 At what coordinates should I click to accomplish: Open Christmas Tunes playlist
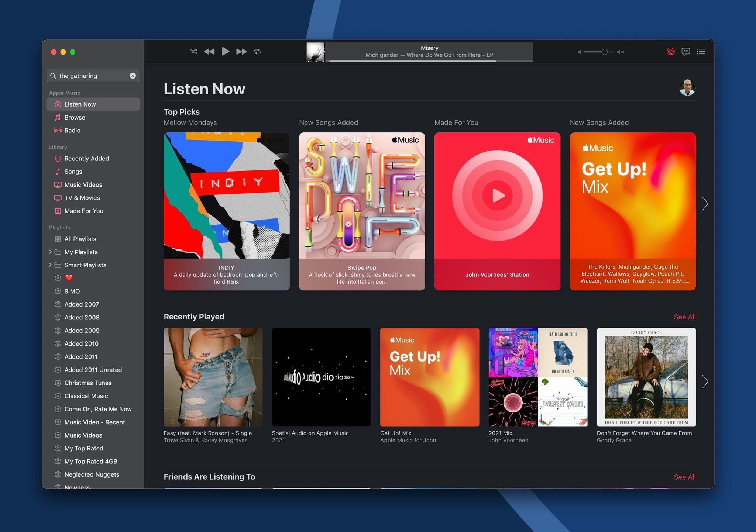[x=93, y=383]
